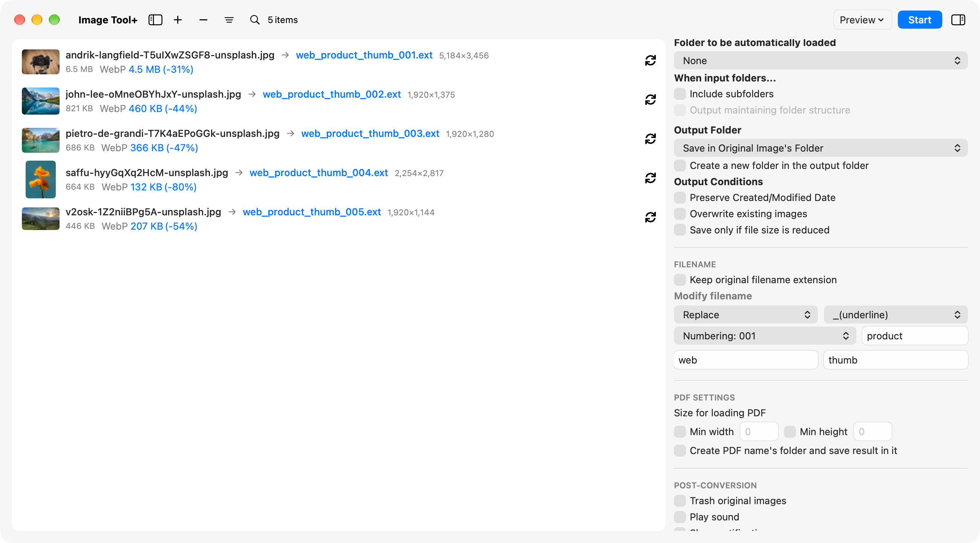The image size is (980, 543).
Task: Click the 4.5 MB (-31%) size result
Action: 161,69
